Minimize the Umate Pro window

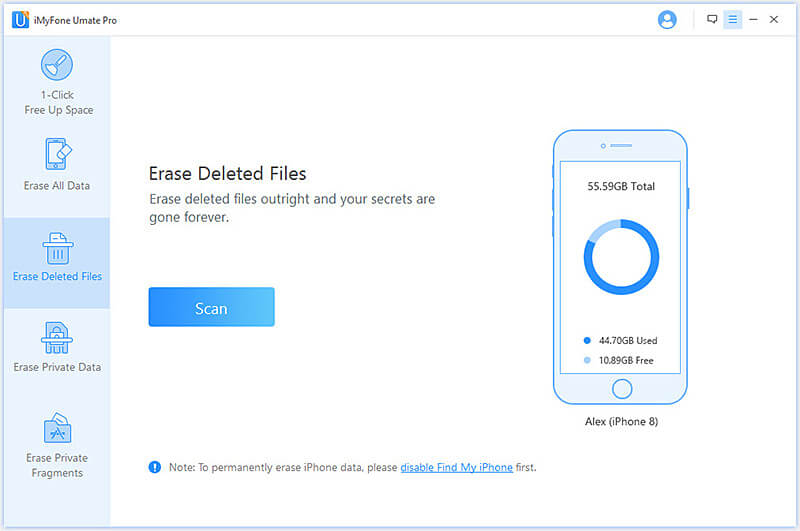(x=753, y=19)
